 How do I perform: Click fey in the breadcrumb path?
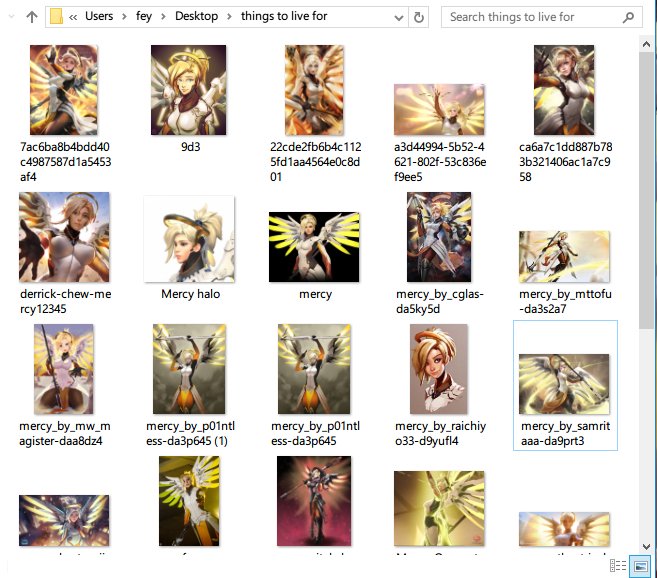click(x=144, y=16)
